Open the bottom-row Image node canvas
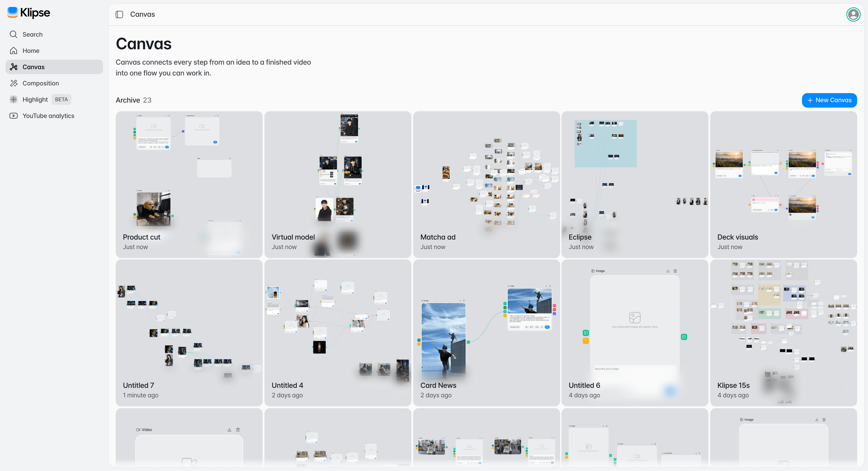This screenshot has height=471, width=868. coord(783,438)
